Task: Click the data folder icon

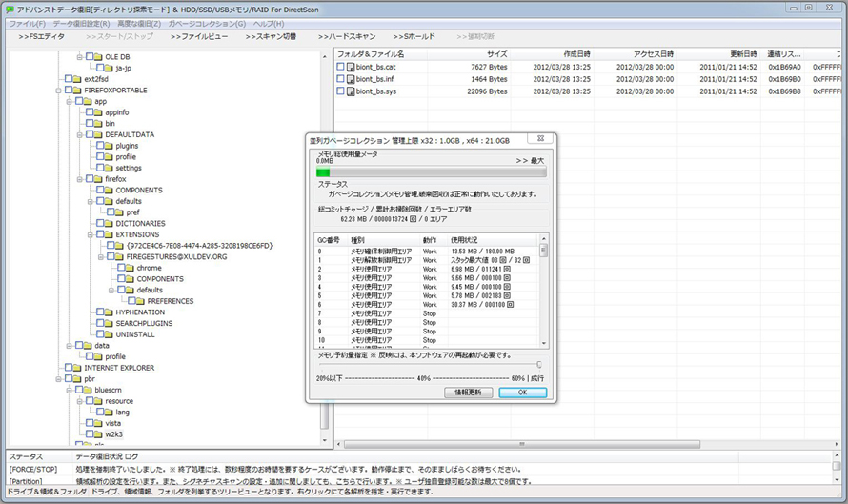Action: point(88,345)
